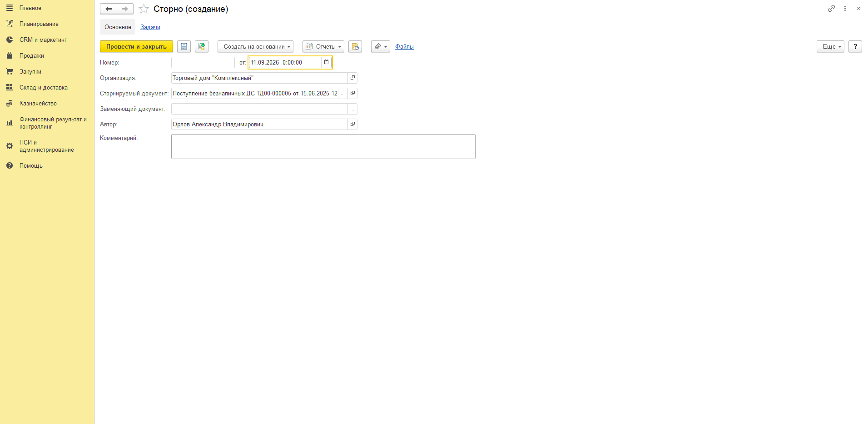Click Провести и закрыть button

(136, 47)
